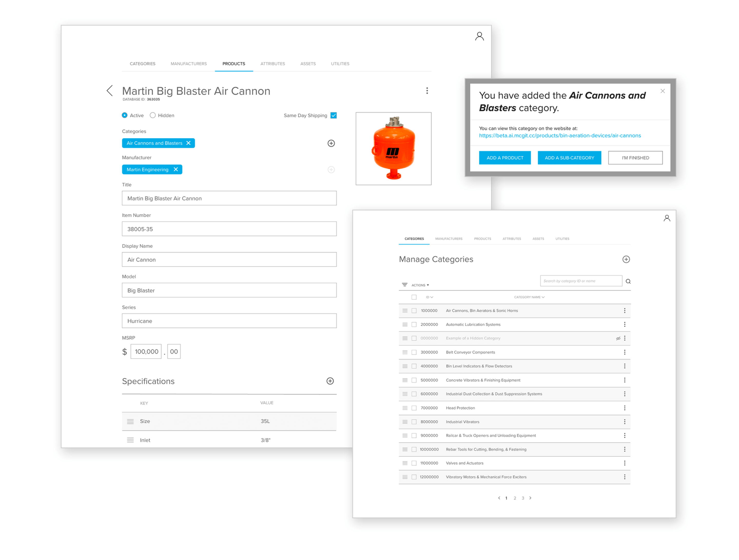Image resolution: width=739 pixels, height=560 pixels.
Task: Sort by the Category Name column chevron
Action: 542,297
